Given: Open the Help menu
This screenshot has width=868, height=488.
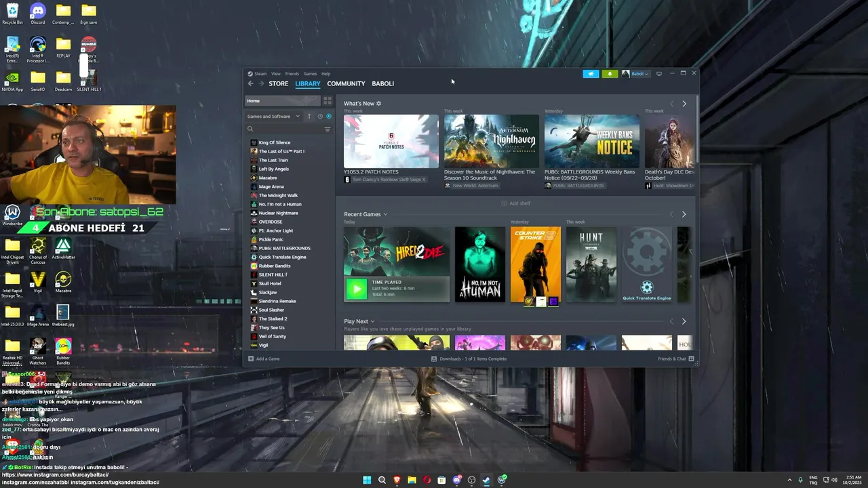Looking at the screenshot, I should pos(326,74).
